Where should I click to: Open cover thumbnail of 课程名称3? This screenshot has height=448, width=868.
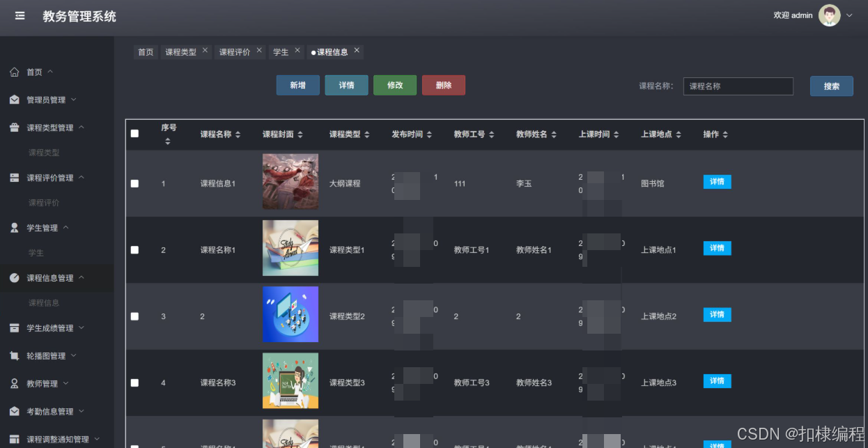[290, 380]
